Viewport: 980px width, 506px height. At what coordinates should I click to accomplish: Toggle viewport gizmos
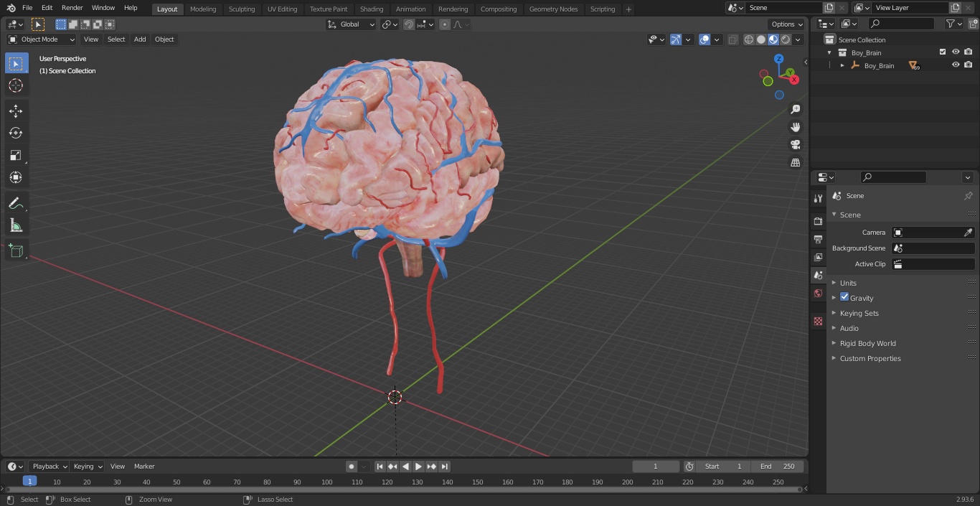pyautogui.click(x=676, y=39)
